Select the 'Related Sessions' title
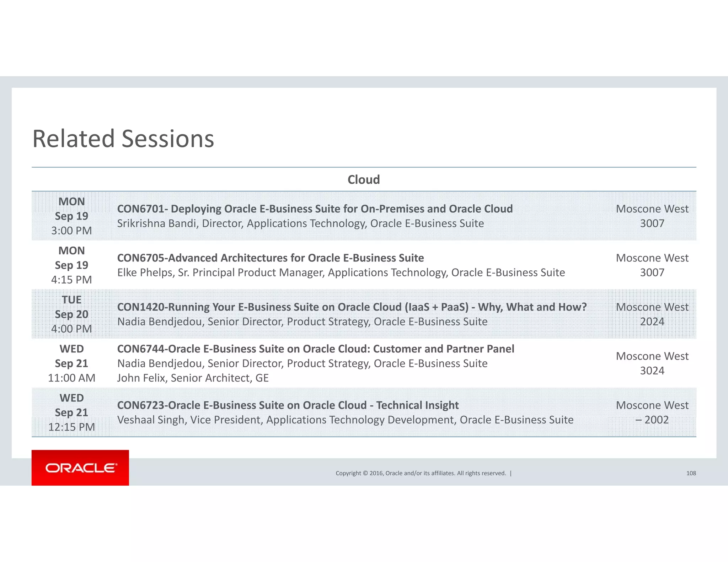 pyautogui.click(x=123, y=139)
